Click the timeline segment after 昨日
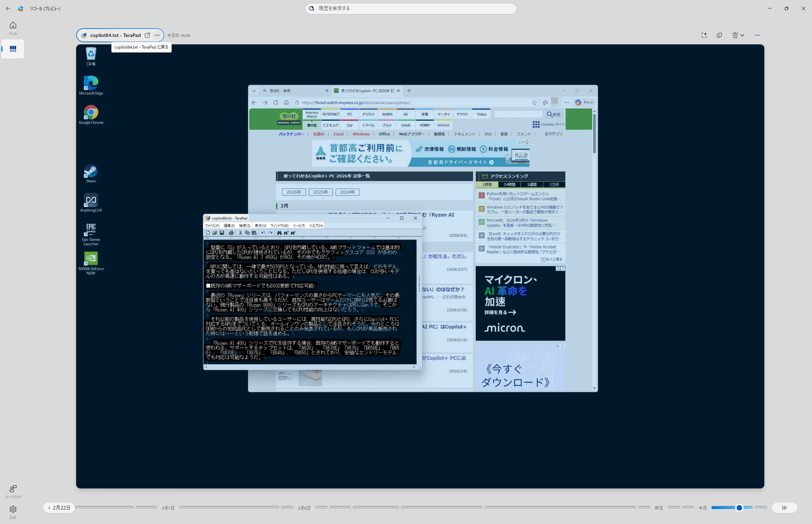Viewport: 812px width, 524px height. pos(673,508)
